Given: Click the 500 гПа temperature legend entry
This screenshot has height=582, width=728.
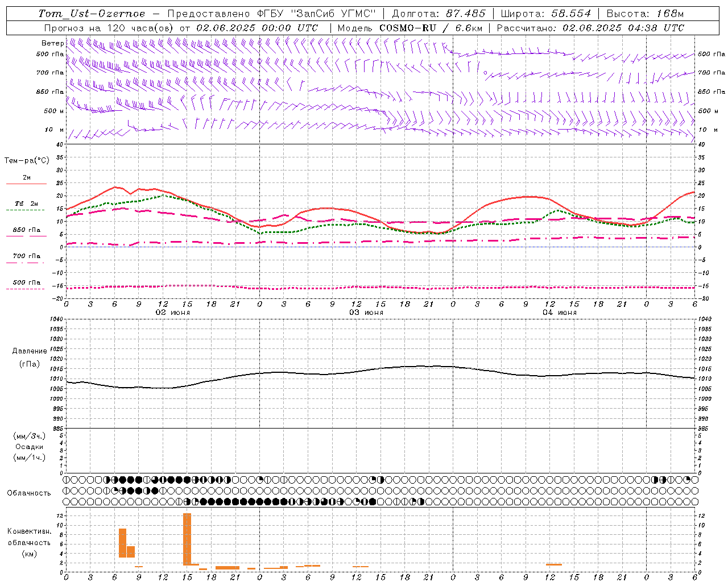Looking at the screenshot, I should point(27,284).
